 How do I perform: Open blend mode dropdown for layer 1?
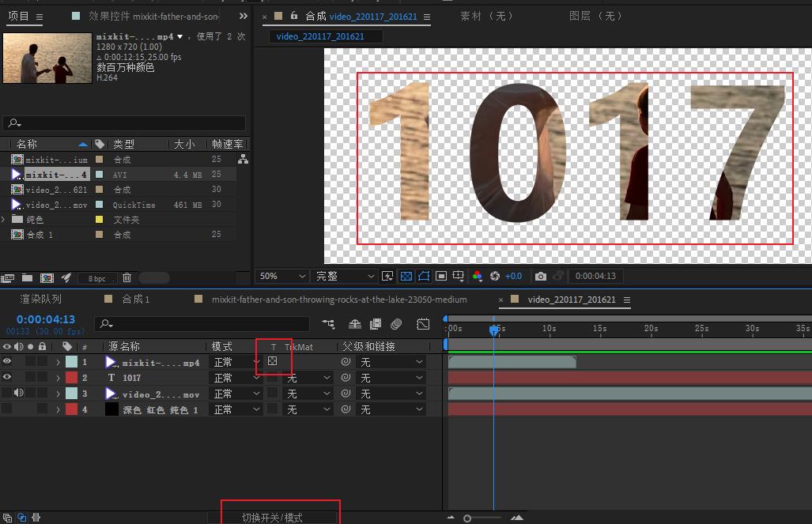point(236,362)
